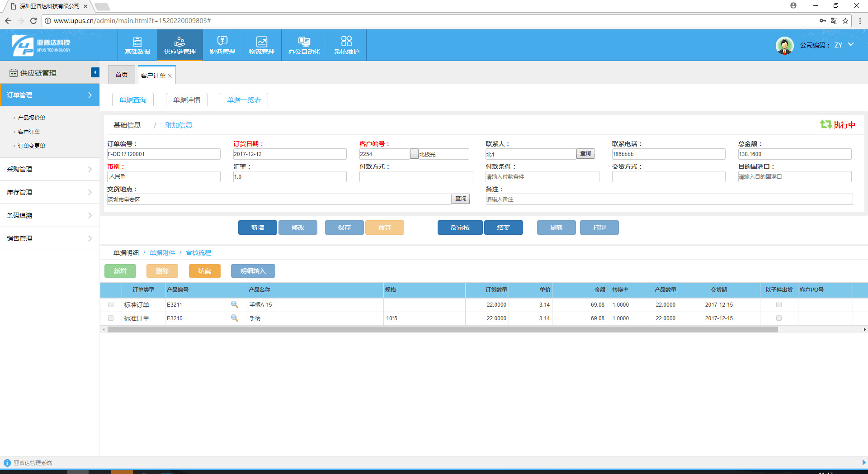The height and width of the screenshot is (474, 868).
Task: Switch to the 单据一览表 tab
Action: (244, 100)
